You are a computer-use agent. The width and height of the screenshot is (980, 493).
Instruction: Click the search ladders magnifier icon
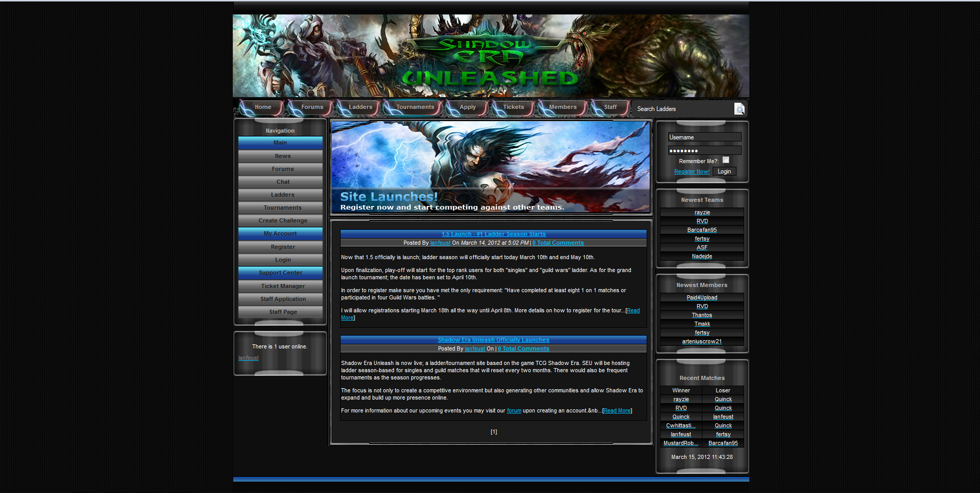pyautogui.click(x=740, y=109)
